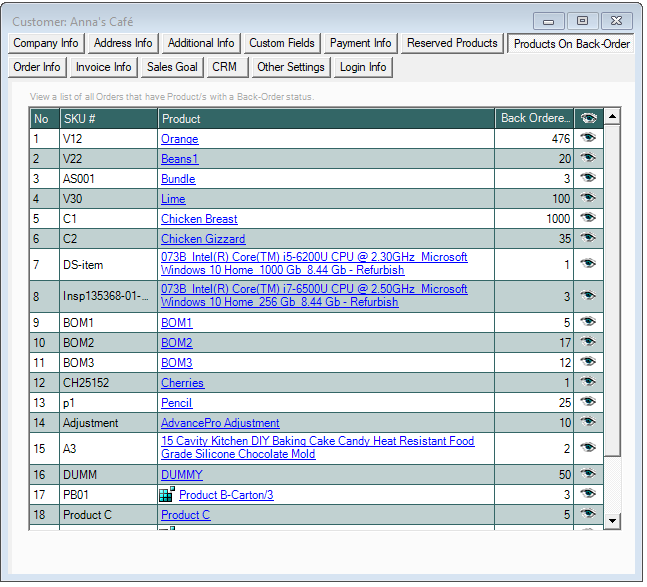Go to the Sales Goal tab
The height and width of the screenshot is (587, 647).
pyautogui.click(x=172, y=67)
